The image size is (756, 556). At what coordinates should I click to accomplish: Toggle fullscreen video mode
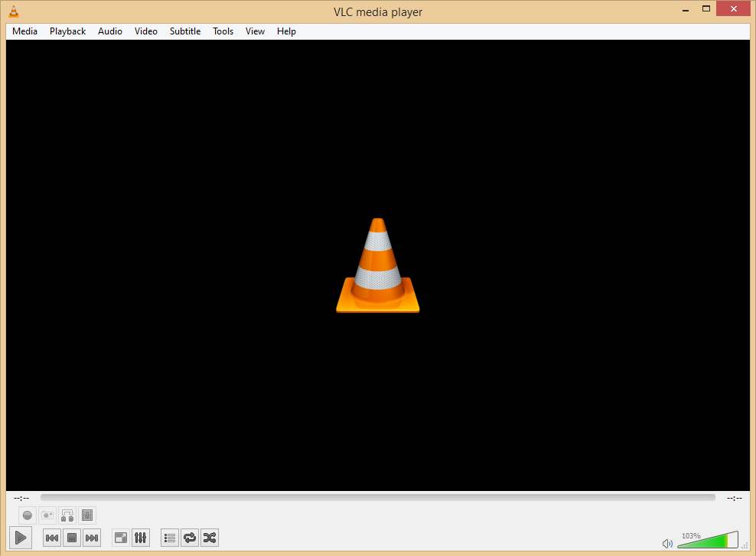121,538
